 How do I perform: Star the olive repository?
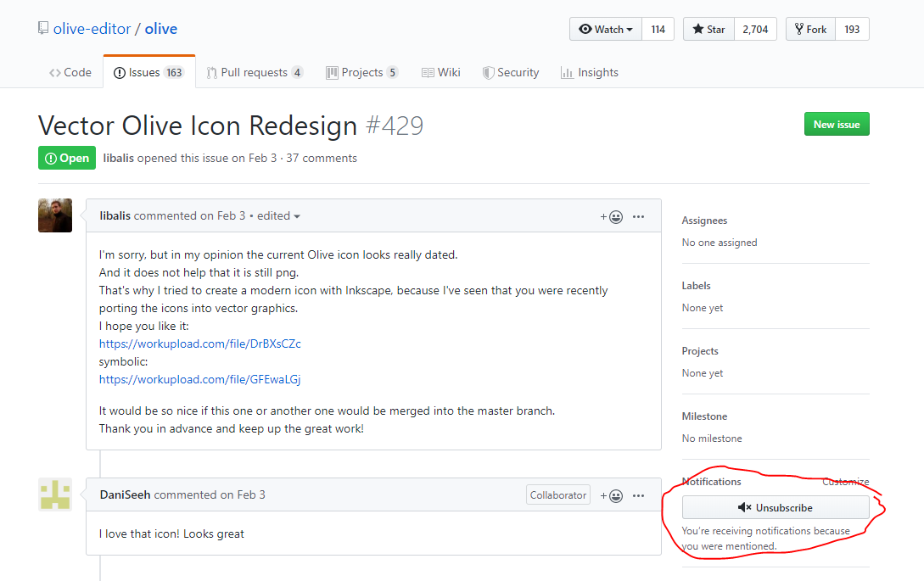(x=709, y=29)
